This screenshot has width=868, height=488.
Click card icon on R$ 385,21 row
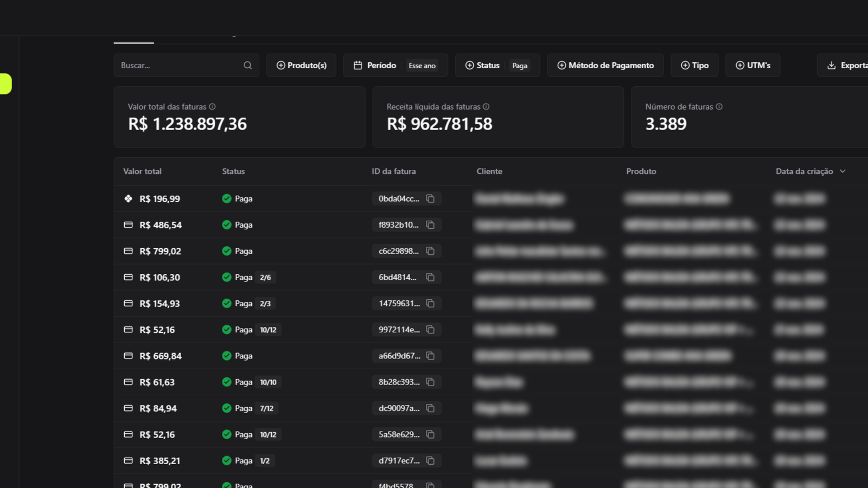point(128,460)
